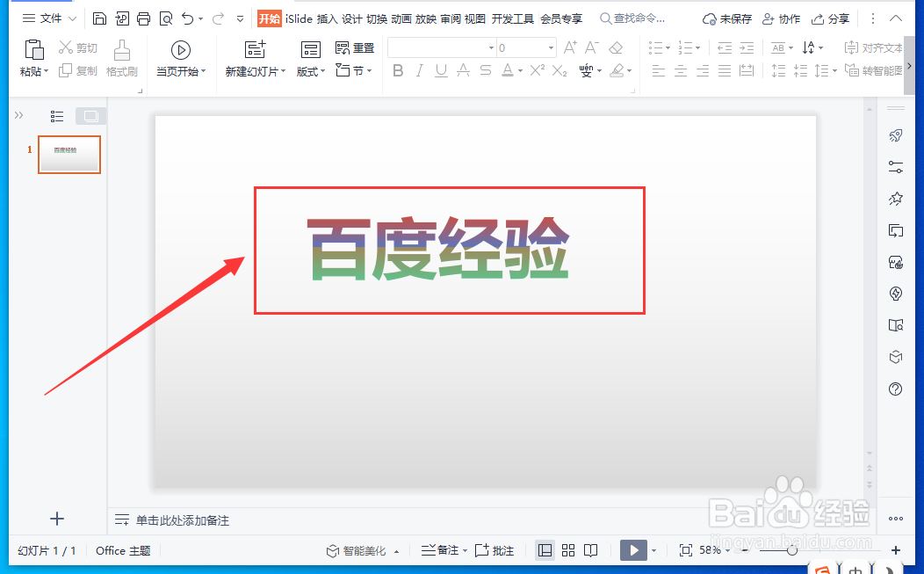
Task: Switch to the 设计 tab
Action: tap(352, 18)
